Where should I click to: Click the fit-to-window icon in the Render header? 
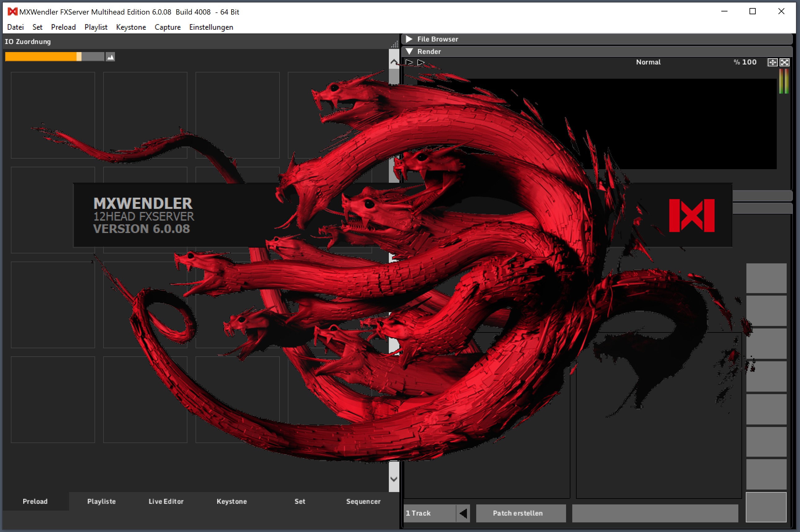(x=772, y=62)
